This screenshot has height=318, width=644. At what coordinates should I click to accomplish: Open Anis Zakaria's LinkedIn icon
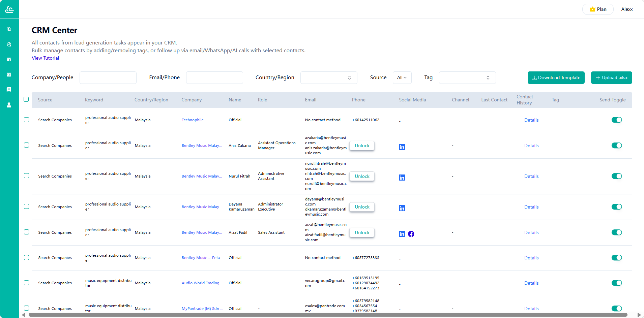coord(402,147)
